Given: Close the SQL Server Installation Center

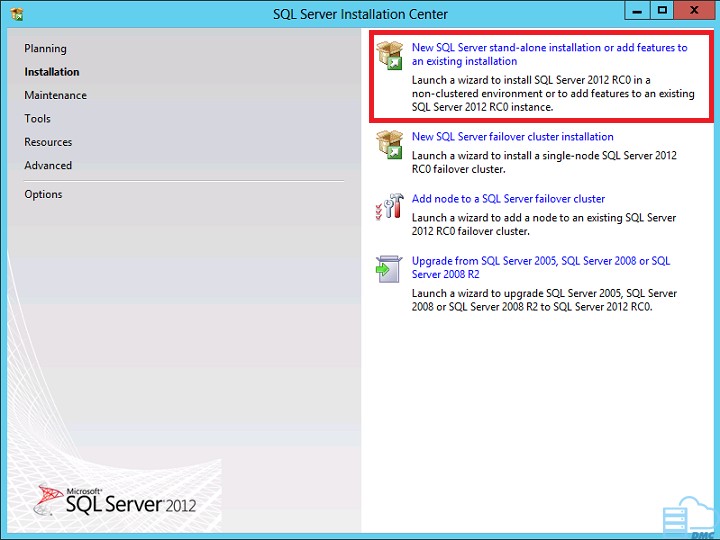Looking at the screenshot, I should (694, 11).
